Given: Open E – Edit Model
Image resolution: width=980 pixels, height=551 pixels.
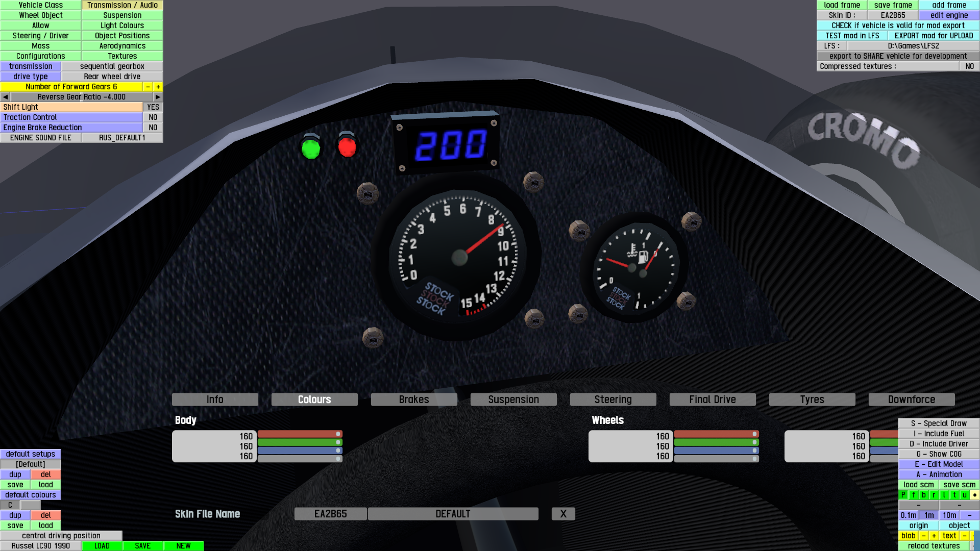Looking at the screenshot, I should coord(939,464).
